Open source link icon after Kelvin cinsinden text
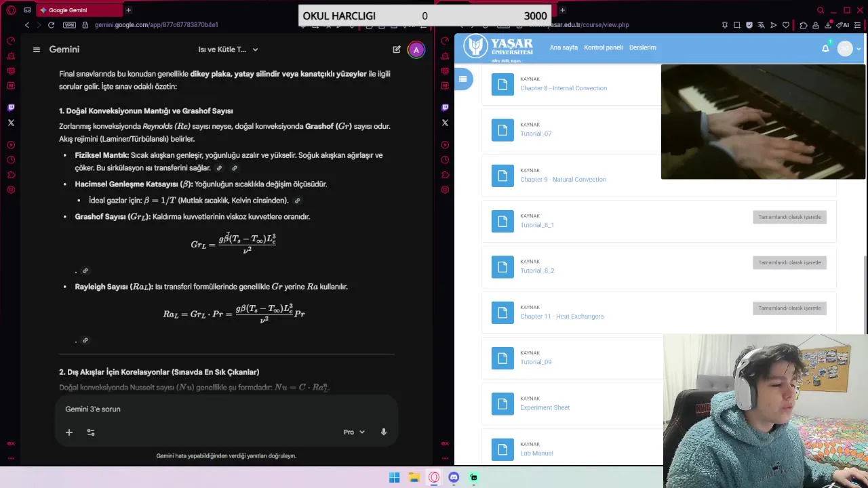The height and width of the screenshot is (488, 868). 297,201
